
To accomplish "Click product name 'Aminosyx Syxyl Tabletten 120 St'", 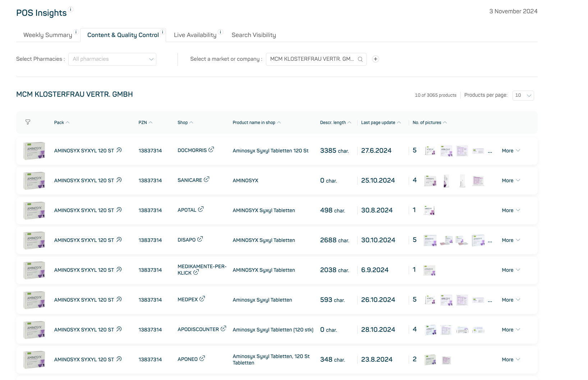I will point(271,151).
